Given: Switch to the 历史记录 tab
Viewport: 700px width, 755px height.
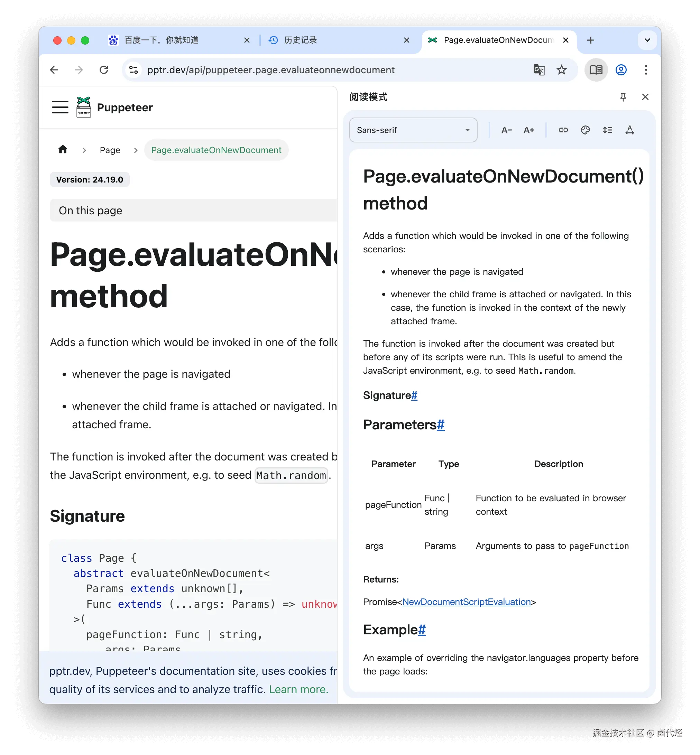Looking at the screenshot, I should (301, 40).
